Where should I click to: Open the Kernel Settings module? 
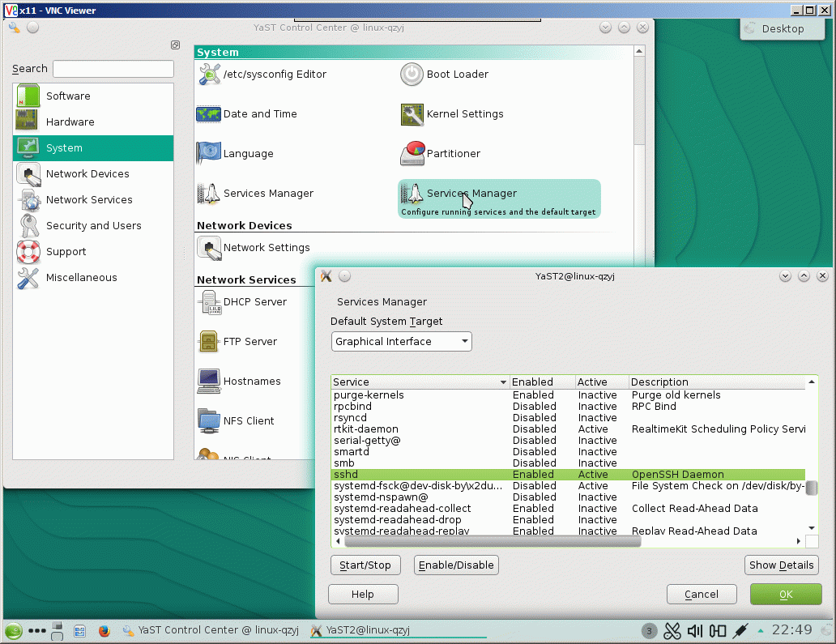pyautogui.click(x=452, y=114)
